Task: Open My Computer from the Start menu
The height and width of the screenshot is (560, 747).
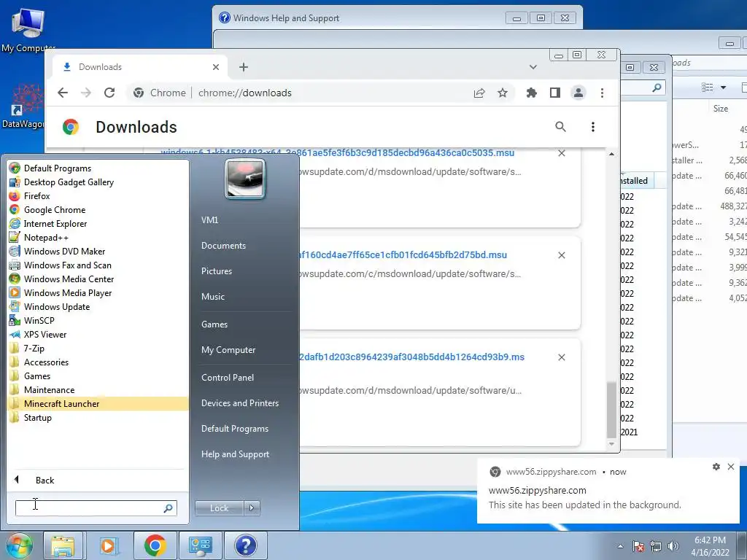Action: pyautogui.click(x=228, y=349)
